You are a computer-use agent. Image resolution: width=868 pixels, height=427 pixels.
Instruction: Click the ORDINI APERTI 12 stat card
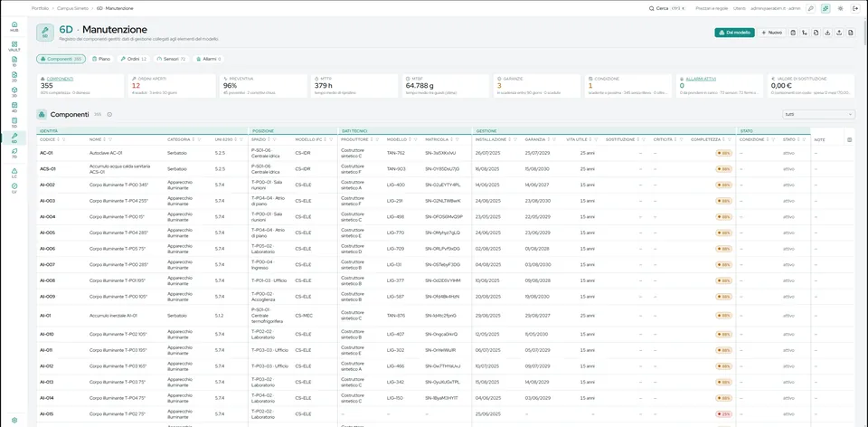[172, 86]
